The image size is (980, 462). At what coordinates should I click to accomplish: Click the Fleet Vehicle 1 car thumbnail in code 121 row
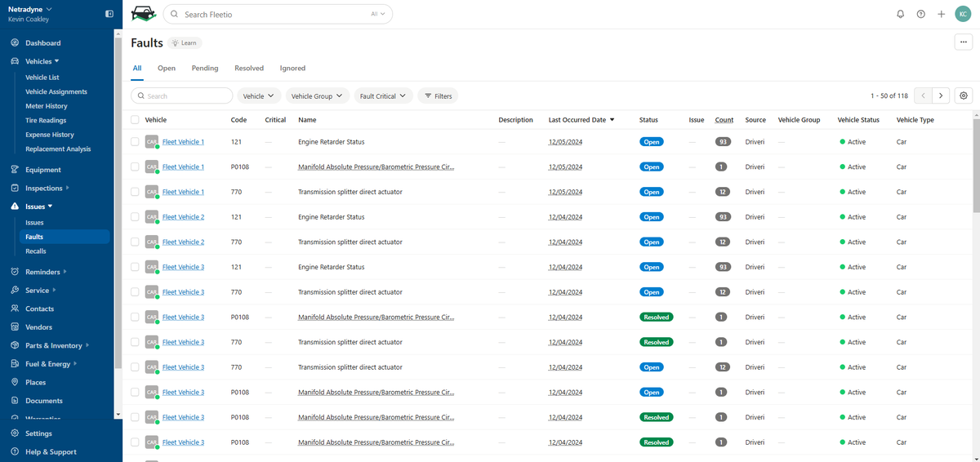[152, 142]
